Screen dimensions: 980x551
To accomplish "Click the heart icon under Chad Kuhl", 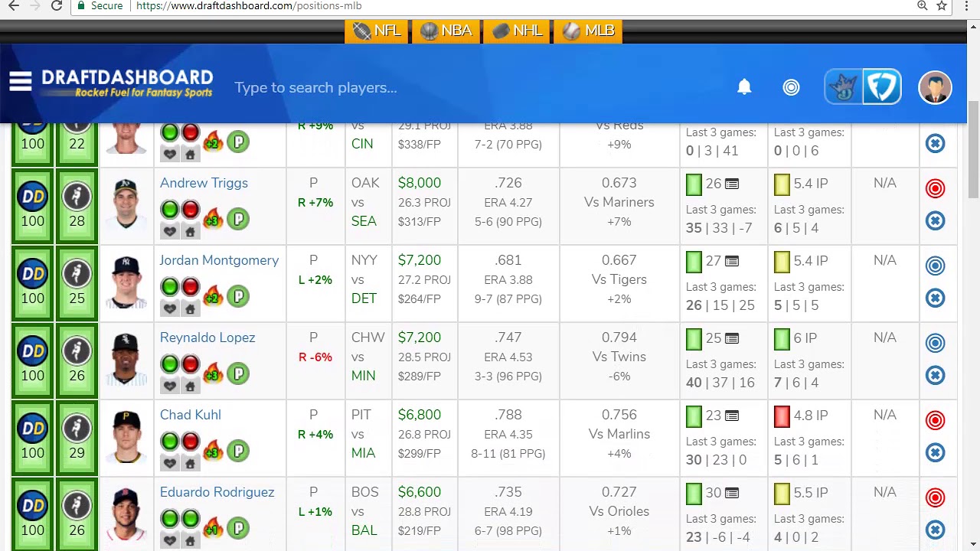I will click(x=170, y=463).
